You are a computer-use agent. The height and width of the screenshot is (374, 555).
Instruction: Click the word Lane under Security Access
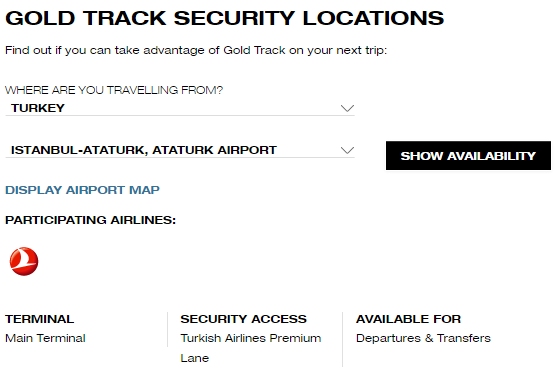point(195,358)
